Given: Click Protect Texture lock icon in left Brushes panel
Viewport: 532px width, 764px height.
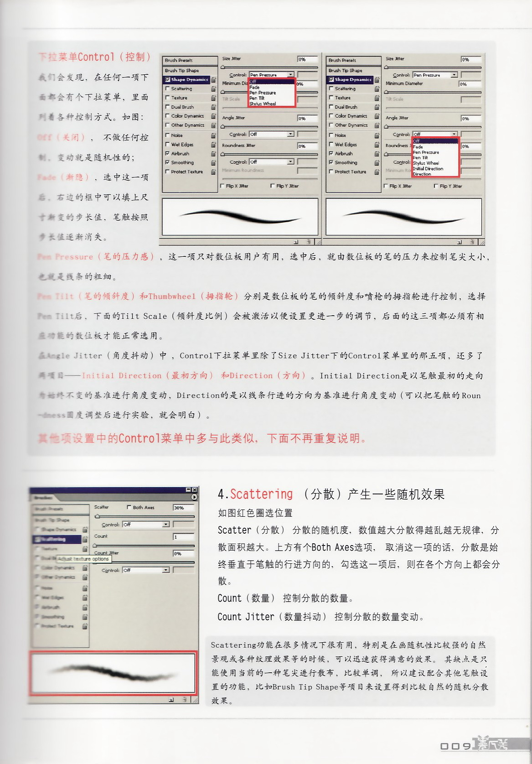Looking at the screenshot, I should click(x=213, y=172).
